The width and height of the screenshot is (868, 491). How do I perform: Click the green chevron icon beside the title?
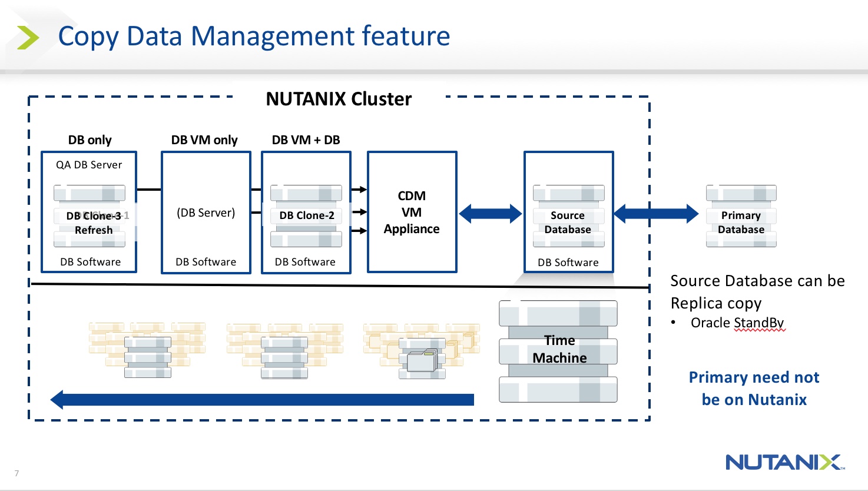(27, 38)
